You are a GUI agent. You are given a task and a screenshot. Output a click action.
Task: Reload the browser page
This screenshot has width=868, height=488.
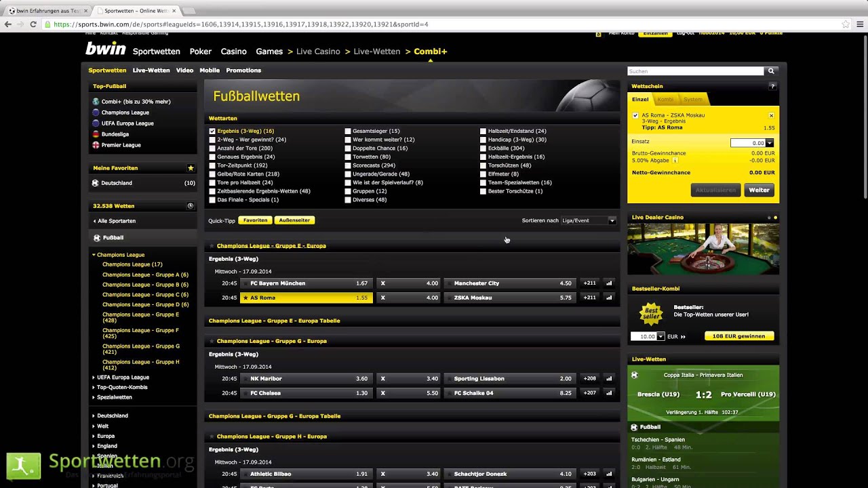click(x=33, y=24)
